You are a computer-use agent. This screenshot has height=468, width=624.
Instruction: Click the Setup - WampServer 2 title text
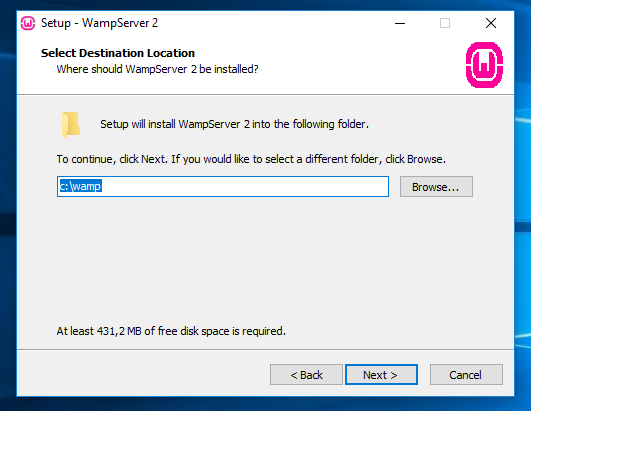(99, 23)
